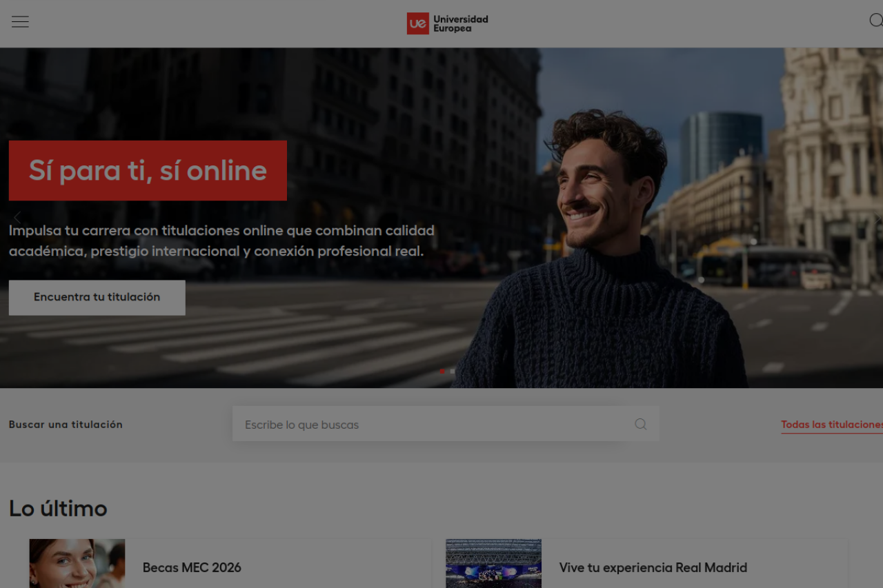Advance to next carousel slide arrow
Image resolution: width=883 pixels, height=588 pixels.
pos(877,218)
